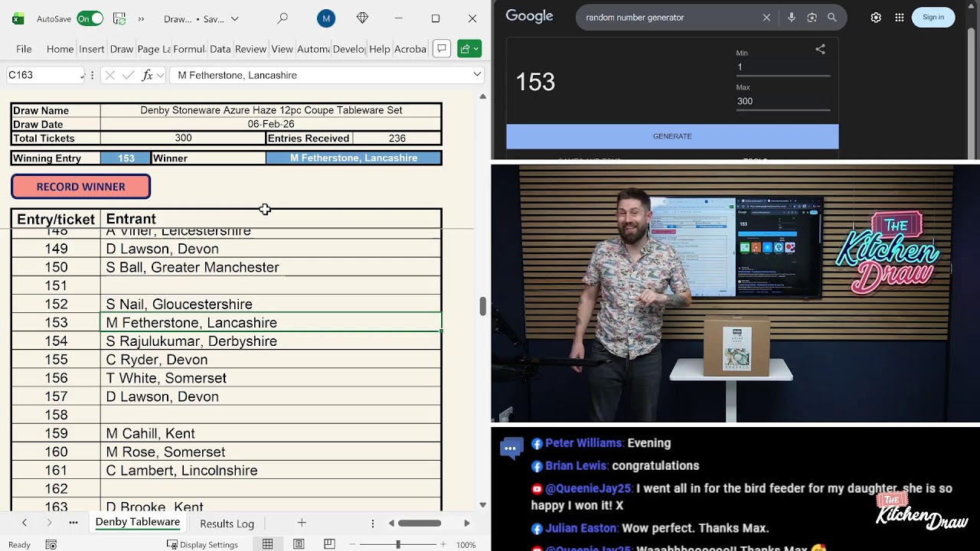Switch to Normal view icon

[x=268, y=544]
